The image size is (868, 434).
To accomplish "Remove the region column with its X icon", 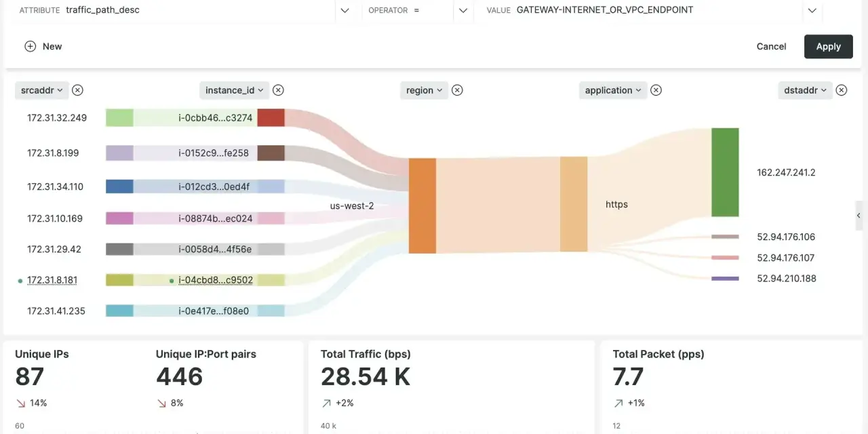I will [457, 90].
